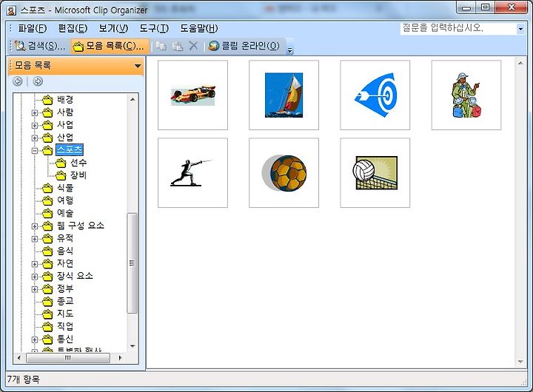The image size is (533, 392).
Task: Open toolbar options overflow arrow
Action: 289,50
